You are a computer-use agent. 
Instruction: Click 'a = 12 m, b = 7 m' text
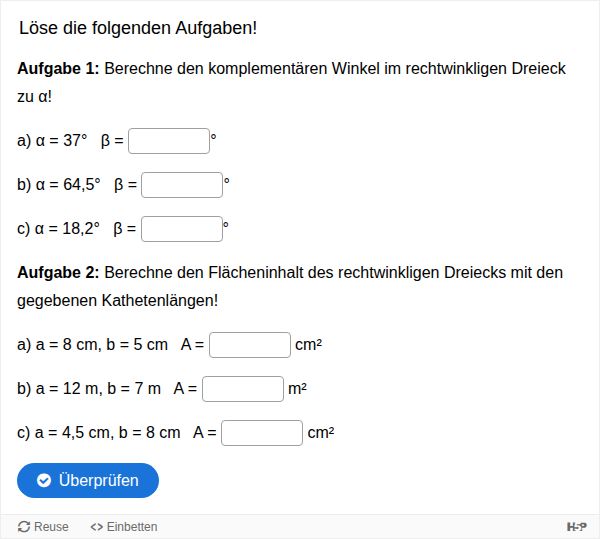[98, 389]
